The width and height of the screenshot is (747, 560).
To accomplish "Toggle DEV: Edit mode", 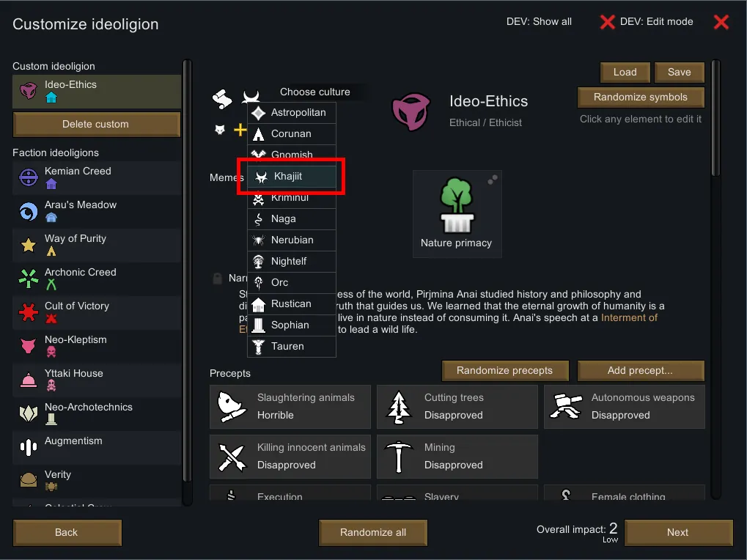I will [647, 22].
